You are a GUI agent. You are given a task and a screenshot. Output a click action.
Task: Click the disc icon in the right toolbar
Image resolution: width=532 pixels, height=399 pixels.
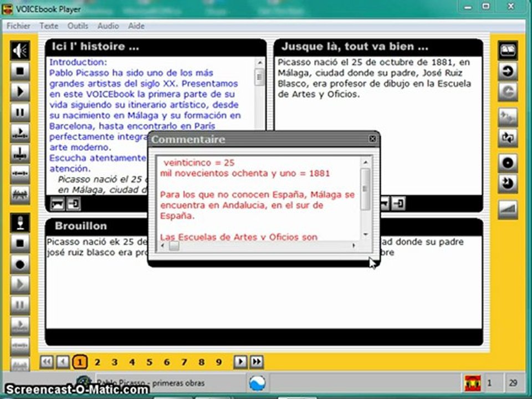tap(508, 163)
